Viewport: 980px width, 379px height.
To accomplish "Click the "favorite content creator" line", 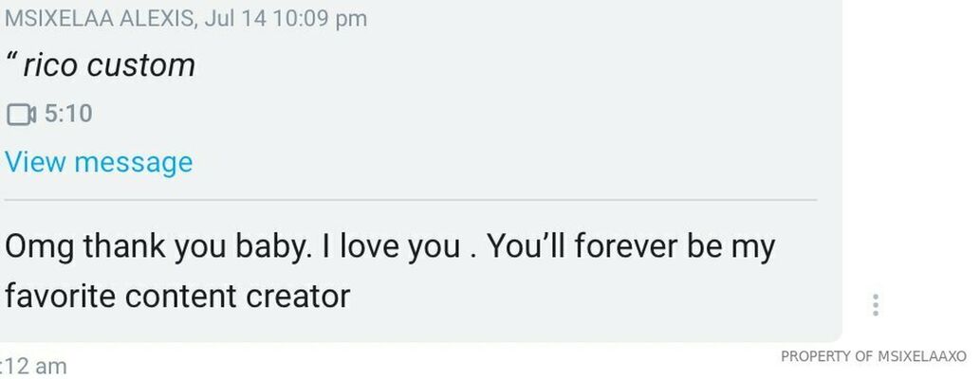I will (177, 297).
